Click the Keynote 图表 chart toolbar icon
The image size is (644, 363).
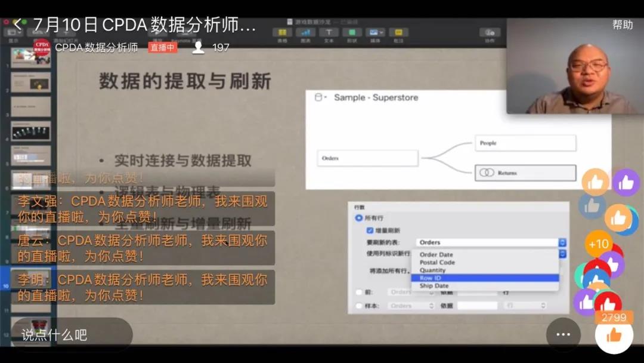tap(305, 32)
